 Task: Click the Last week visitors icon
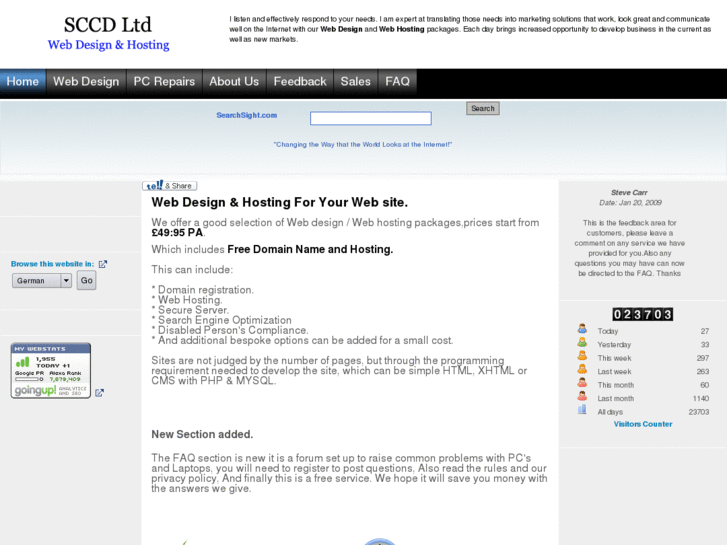(x=582, y=370)
